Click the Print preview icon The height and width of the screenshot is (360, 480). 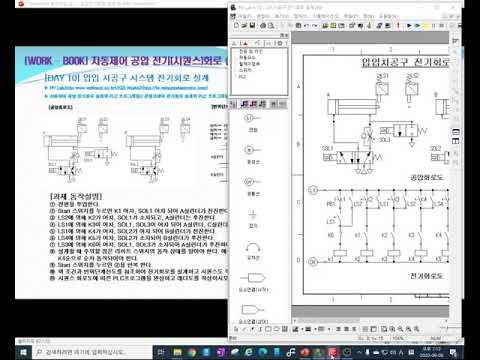[271, 25]
